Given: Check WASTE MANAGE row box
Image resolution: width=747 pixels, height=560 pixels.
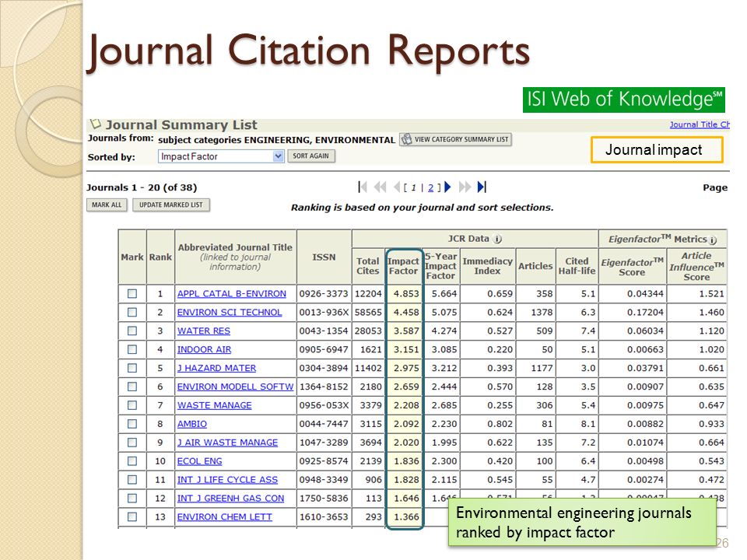Looking at the screenshot, I should click(x=132, y=405).
